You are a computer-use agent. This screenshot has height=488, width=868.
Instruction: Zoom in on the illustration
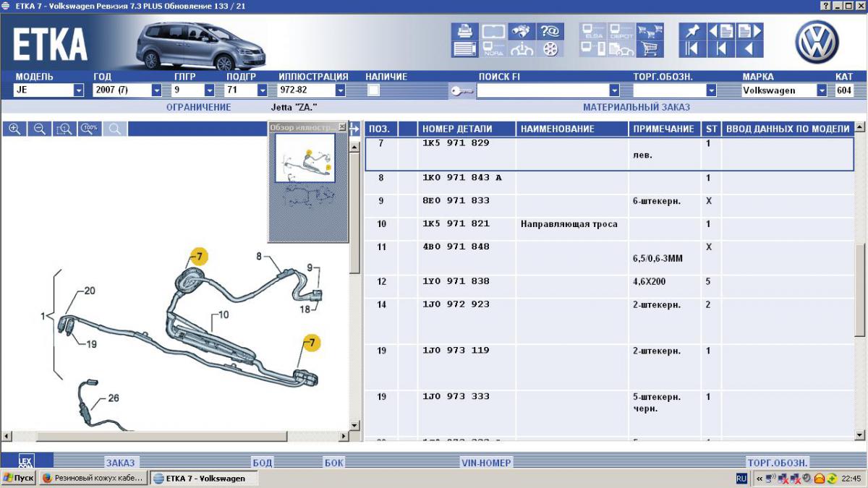(14, 129)
